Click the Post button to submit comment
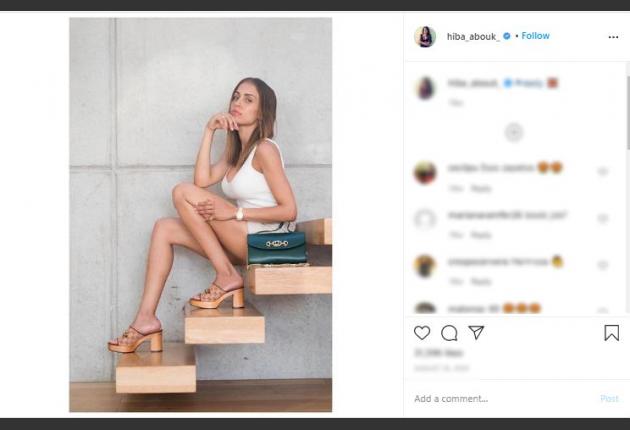The image size is (630, 430). click(609, 399)
